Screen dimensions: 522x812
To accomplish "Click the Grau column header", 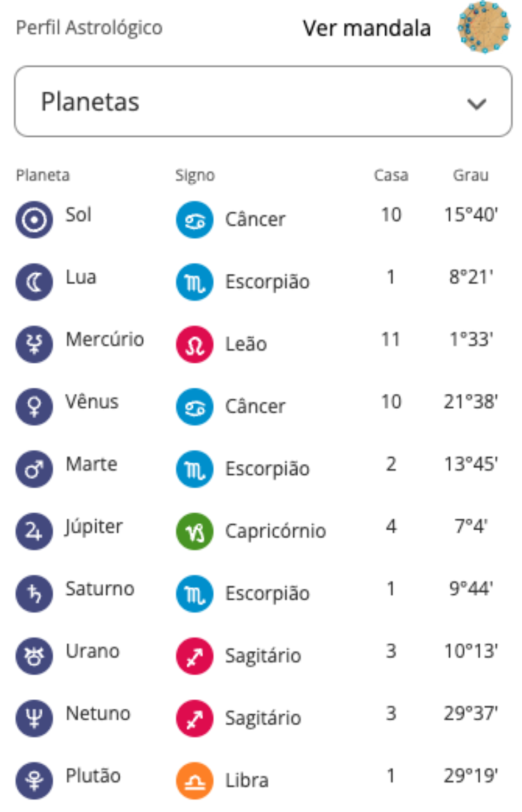I will point(470,176).
